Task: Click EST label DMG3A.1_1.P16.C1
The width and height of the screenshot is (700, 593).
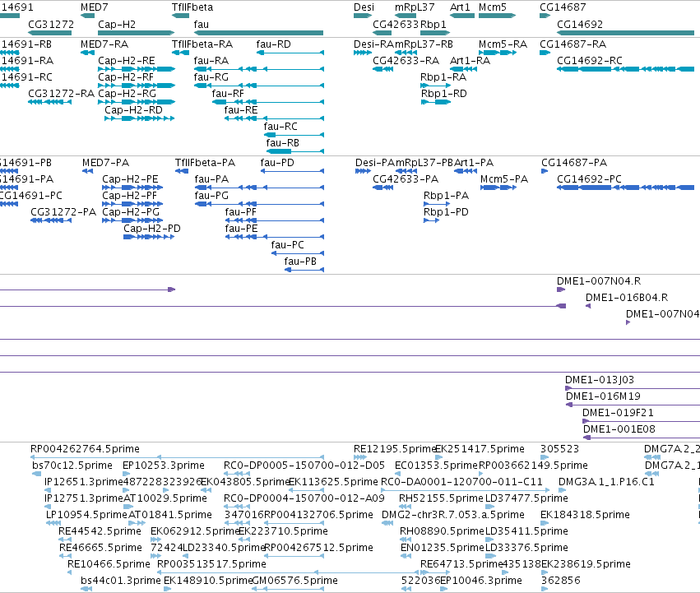Action: 606,482
